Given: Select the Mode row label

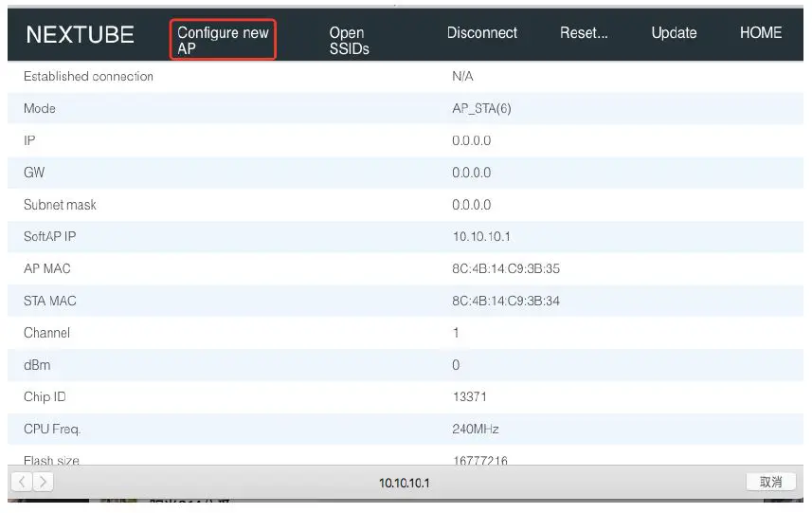Looking at the screenshot, I should click(x=40, y=108).
